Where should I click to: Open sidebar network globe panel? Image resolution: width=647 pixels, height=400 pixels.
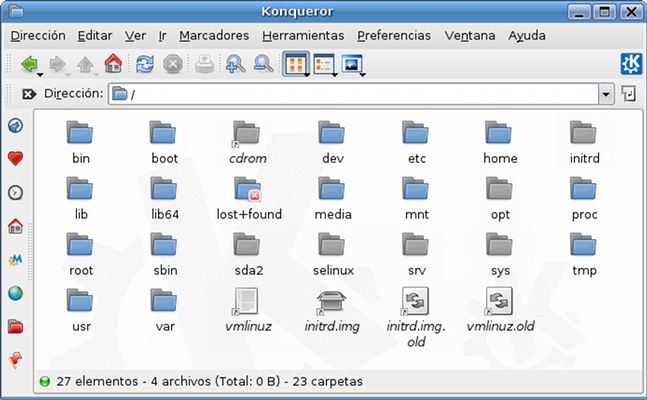click(16, 293)
